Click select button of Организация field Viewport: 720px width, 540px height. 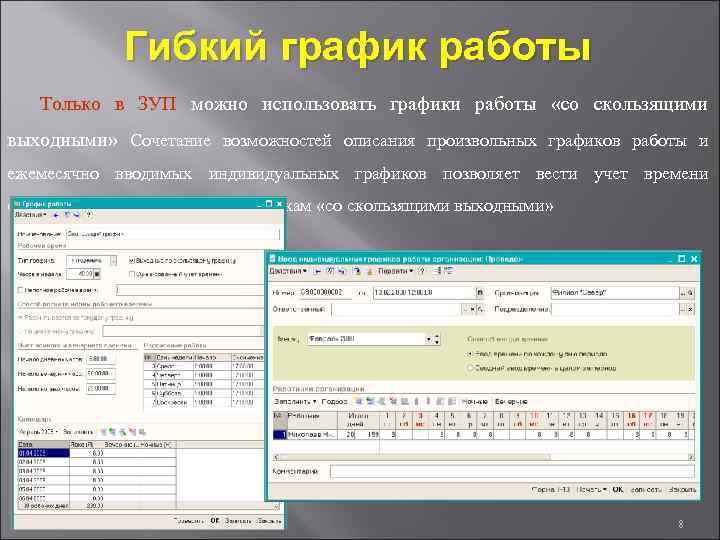(683, 292)
